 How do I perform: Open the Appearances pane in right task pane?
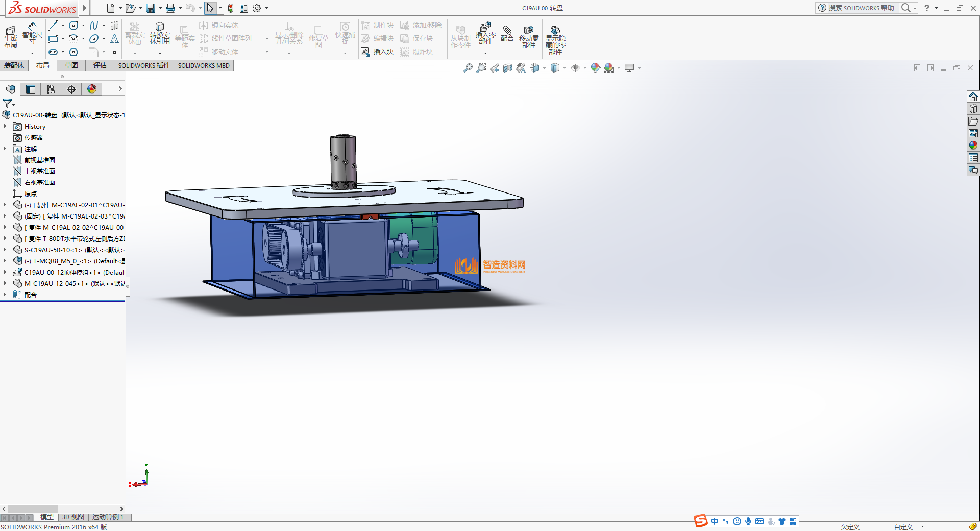coord(973,146)
